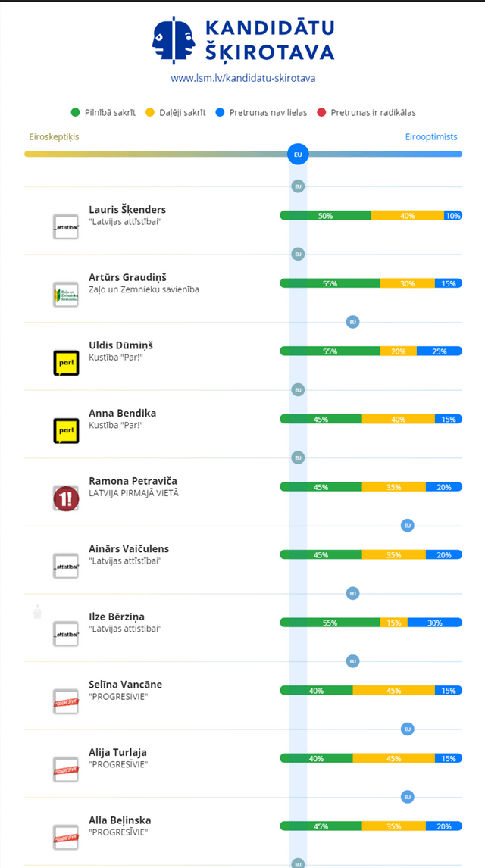The image size is (485, 868).
Task: Click Alija Turlaja's candidate name
Action: point(117,752)
